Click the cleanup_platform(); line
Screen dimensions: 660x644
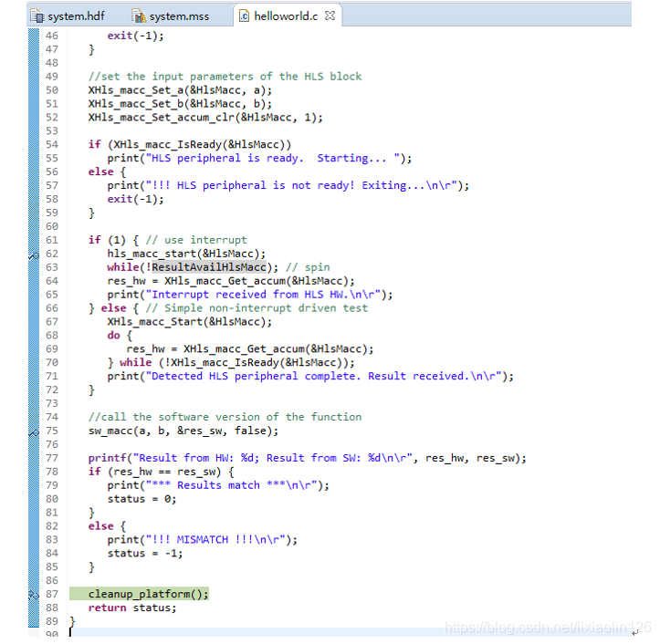[148, 594]
